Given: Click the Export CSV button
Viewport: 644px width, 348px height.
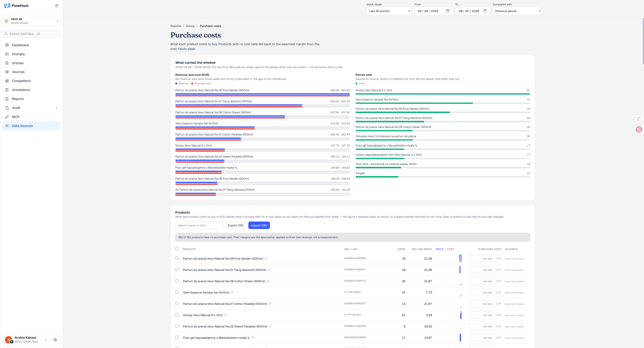Looking at the screenshot, I should [236, 225].
